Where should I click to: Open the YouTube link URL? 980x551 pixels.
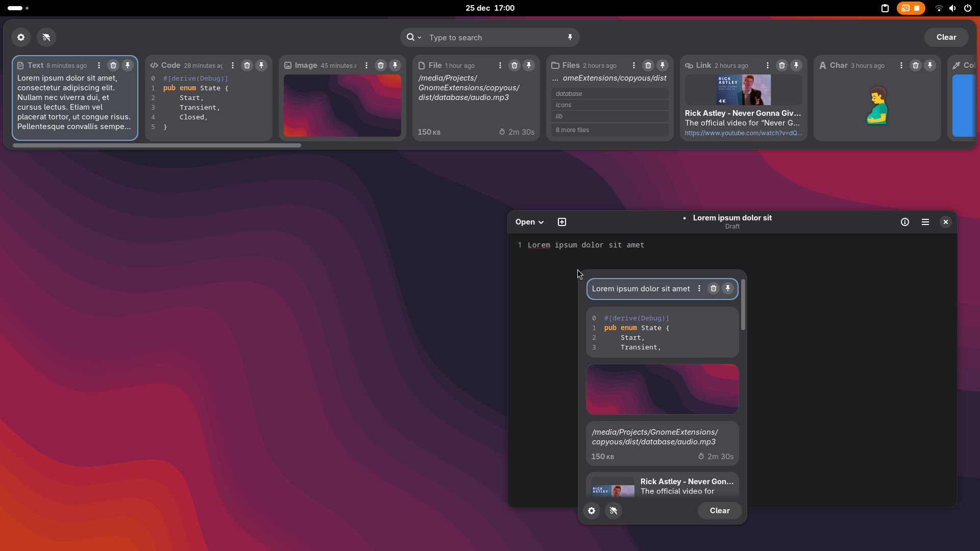pos(743,133)
